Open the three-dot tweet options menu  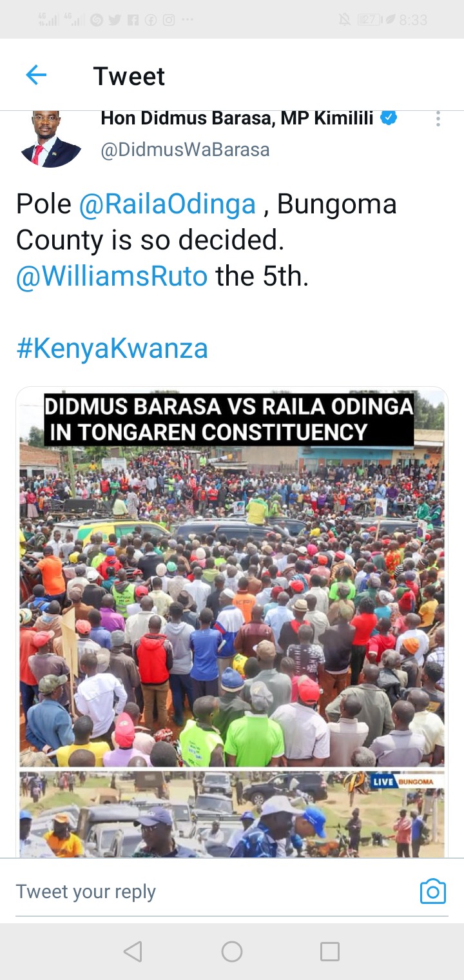pos(438,119)
